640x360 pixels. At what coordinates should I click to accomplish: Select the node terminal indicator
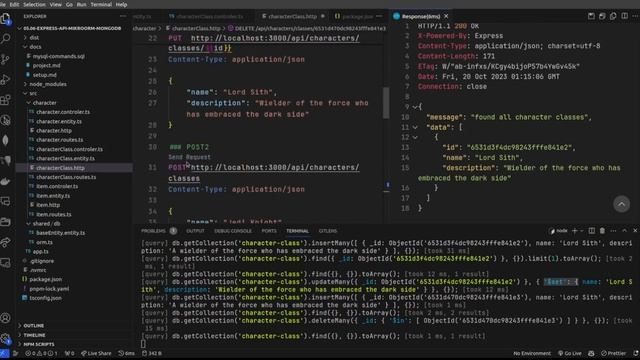click(559, 231)
